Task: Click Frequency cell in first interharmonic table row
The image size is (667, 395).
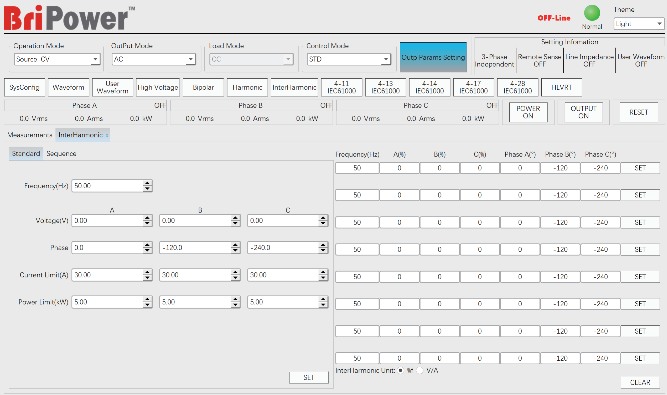Action: point(357,168)
